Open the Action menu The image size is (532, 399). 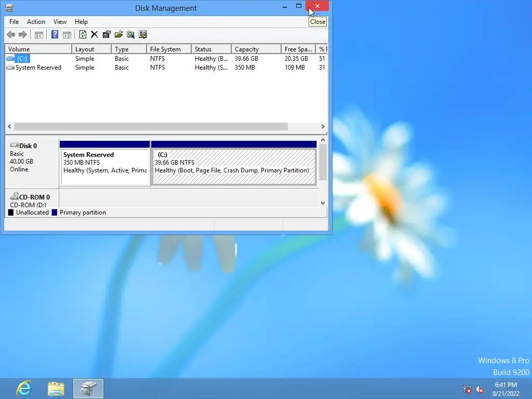point(36,22)
